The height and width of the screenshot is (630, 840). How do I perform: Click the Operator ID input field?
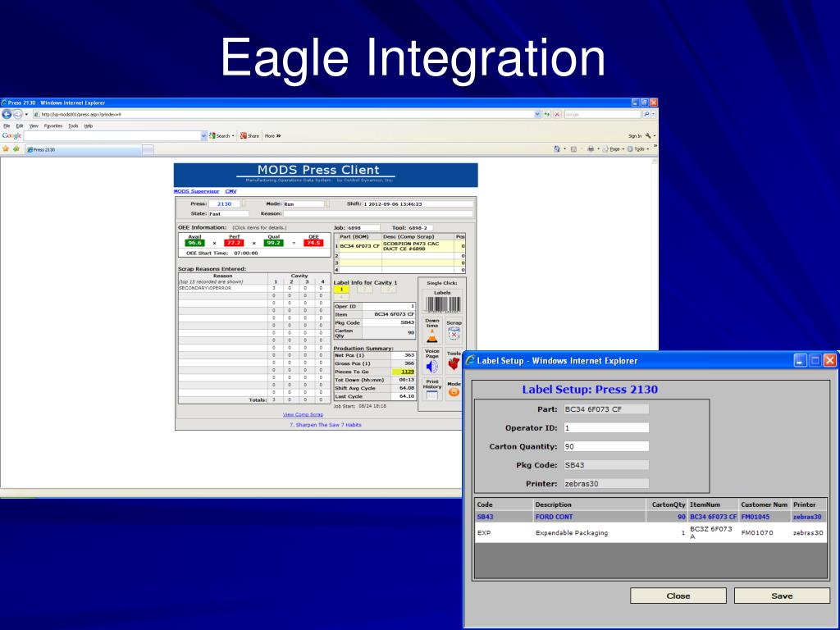(606, 427)
